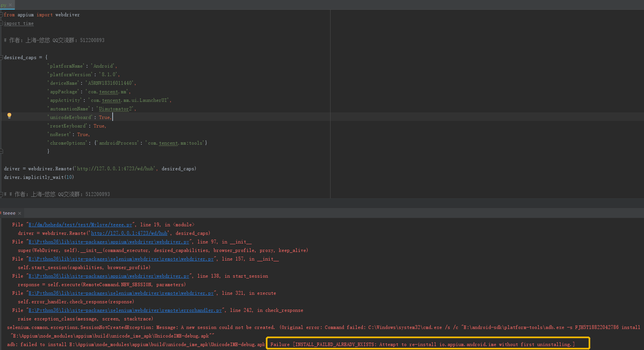Click the gutter beside the driver.implicitly_wait line
Image resolution: width=644 pixels, height=350 pixels.
2,177
